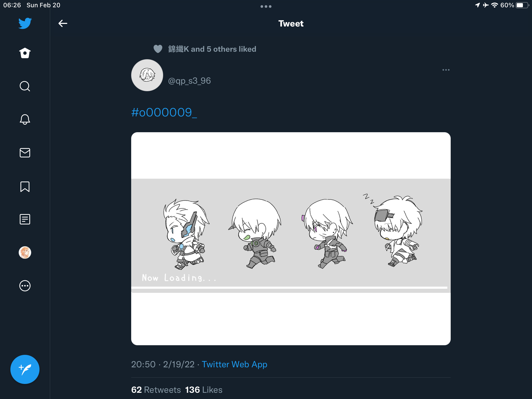Open More circle menu in sidebar
The height and width of the screenshot is (399, 532).
25,286
